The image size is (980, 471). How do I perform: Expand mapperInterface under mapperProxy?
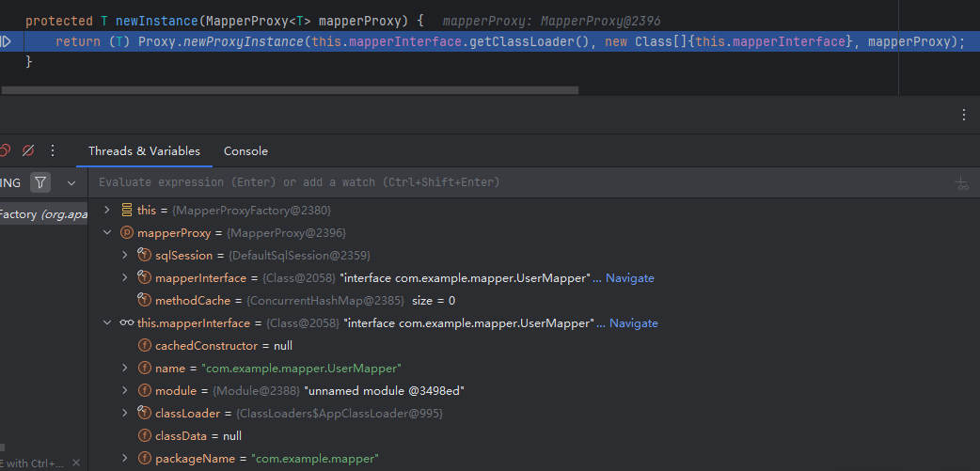coord(125,277)
